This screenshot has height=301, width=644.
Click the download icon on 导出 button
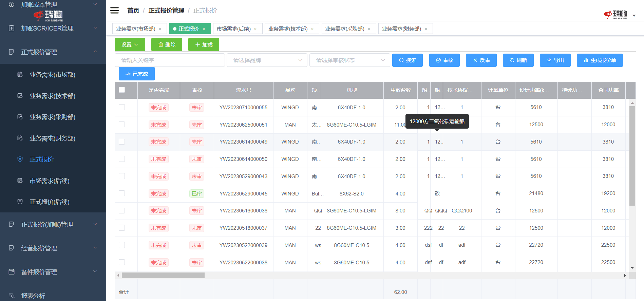point(549,60)
